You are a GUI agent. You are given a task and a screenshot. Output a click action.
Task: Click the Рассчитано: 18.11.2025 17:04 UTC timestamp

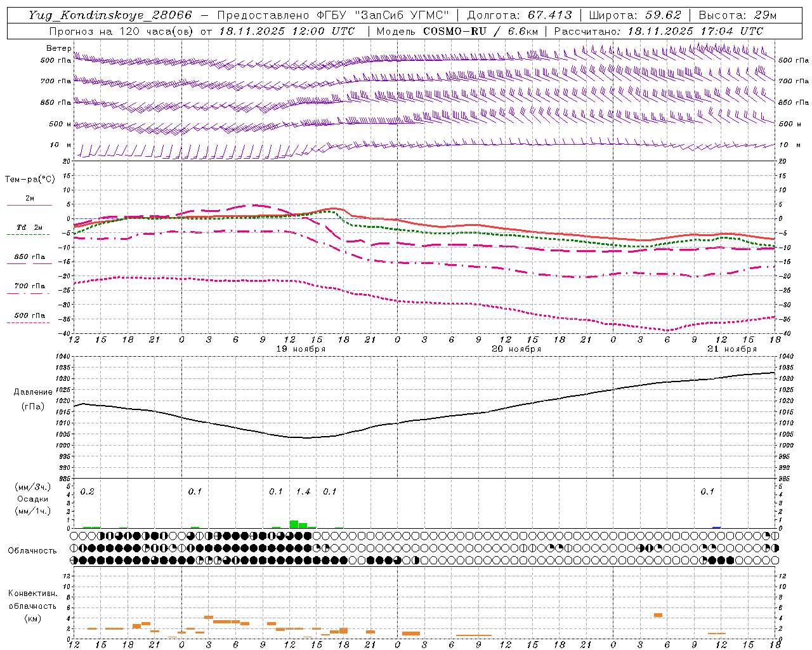(658, 31)
